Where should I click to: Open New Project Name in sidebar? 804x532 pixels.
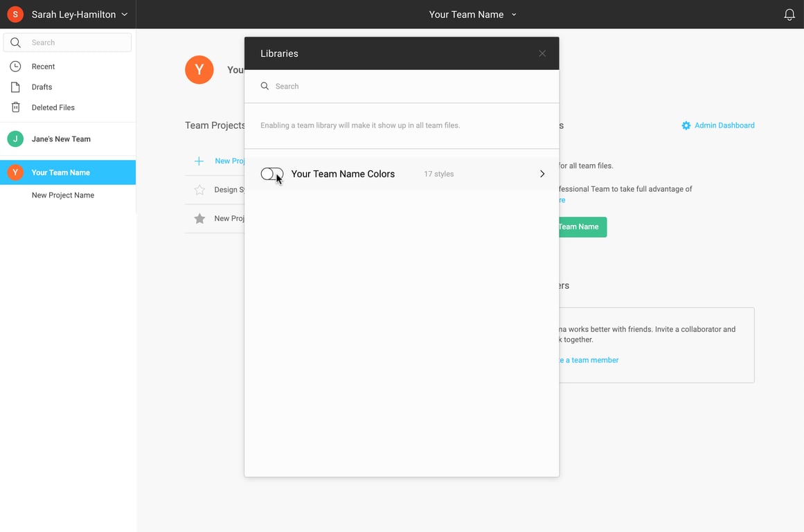tap(63, 195)
